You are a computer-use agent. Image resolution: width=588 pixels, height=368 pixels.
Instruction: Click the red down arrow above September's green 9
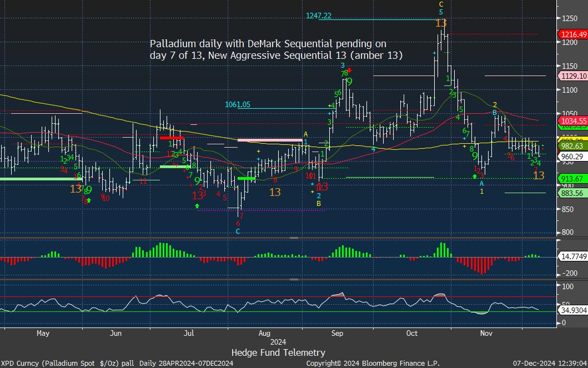tap(349, 70)
